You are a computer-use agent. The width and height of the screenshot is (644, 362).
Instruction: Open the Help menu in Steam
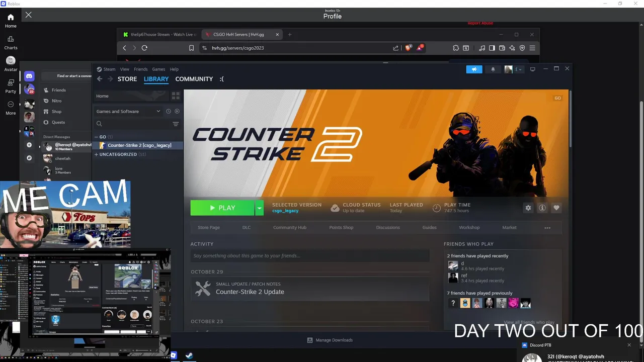pyautogui.click(x=174, y=69)
